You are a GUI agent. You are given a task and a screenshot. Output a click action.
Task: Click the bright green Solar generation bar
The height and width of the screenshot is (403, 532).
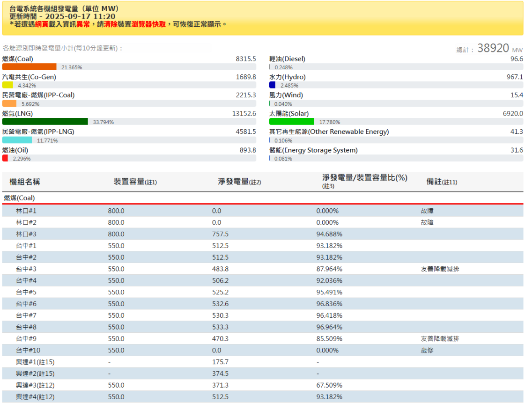(x=291, y=122)
